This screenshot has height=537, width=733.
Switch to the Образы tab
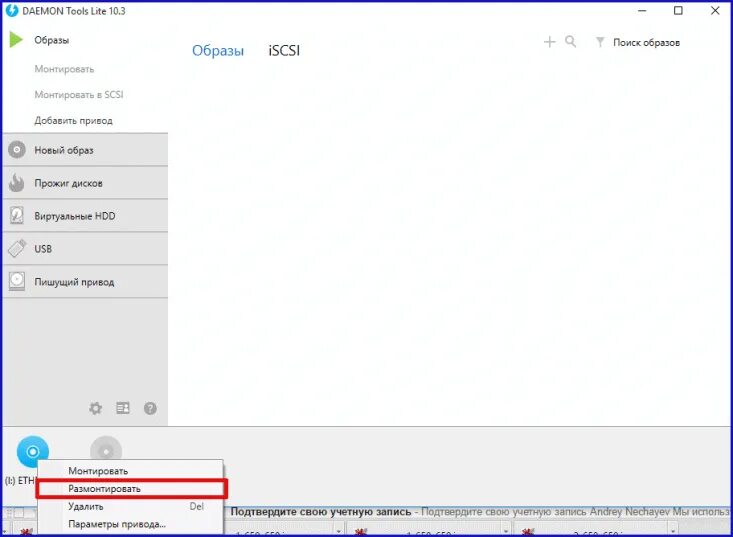(x=218, y=50)
